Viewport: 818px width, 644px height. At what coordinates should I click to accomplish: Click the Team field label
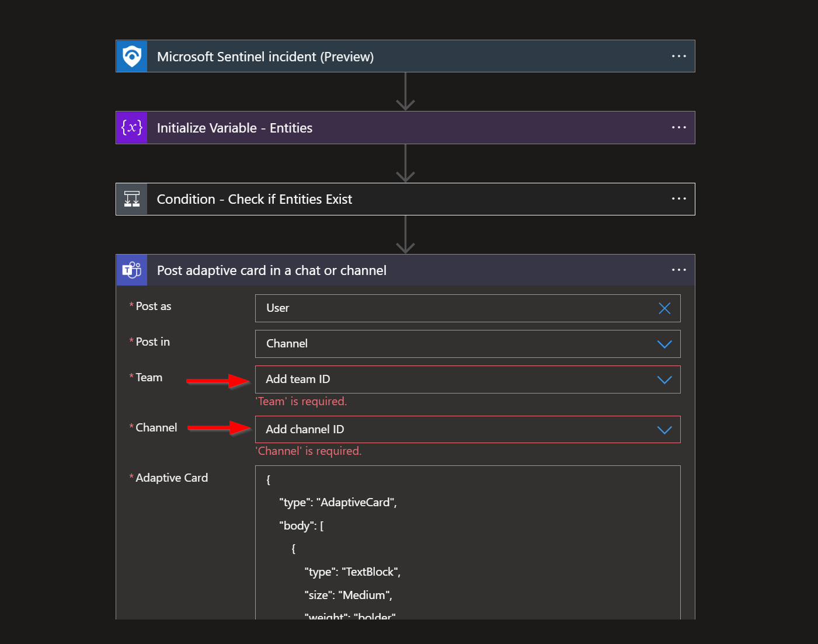(x=149, y=377)
